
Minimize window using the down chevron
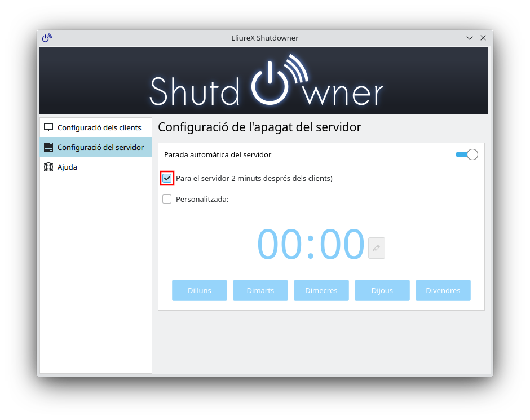(470, 38)
